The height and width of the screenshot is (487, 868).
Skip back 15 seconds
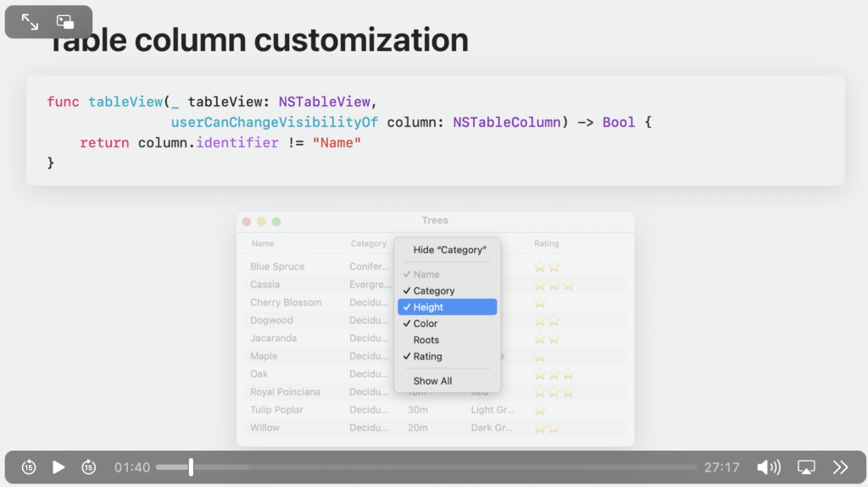point(29,467)
